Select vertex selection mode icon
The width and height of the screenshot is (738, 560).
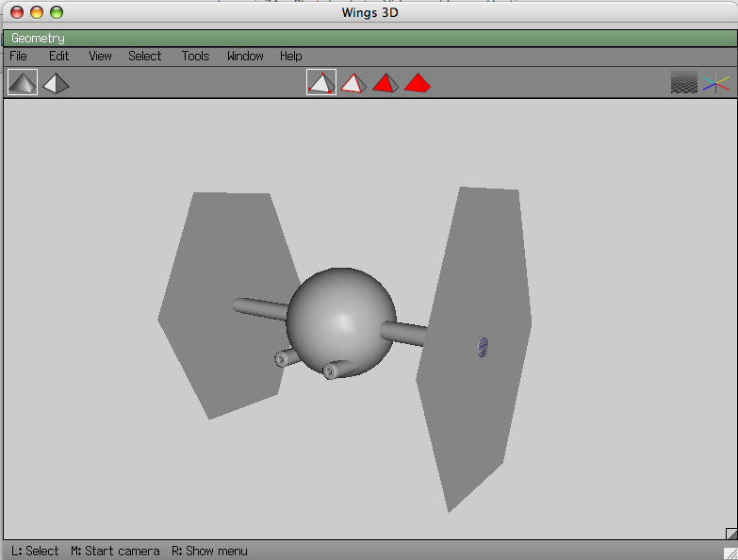(x=321, y=83)
